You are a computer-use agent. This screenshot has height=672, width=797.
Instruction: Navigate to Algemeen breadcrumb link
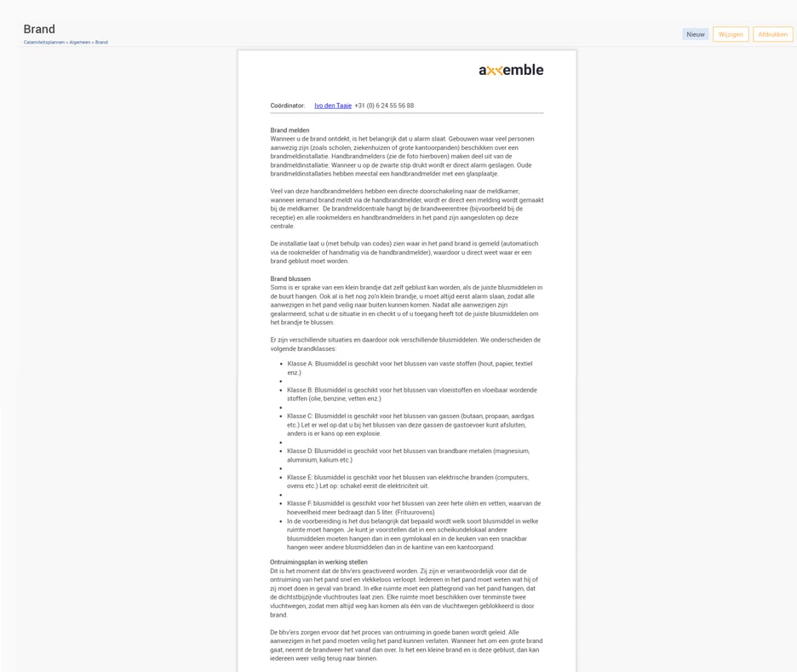point(80,42)
